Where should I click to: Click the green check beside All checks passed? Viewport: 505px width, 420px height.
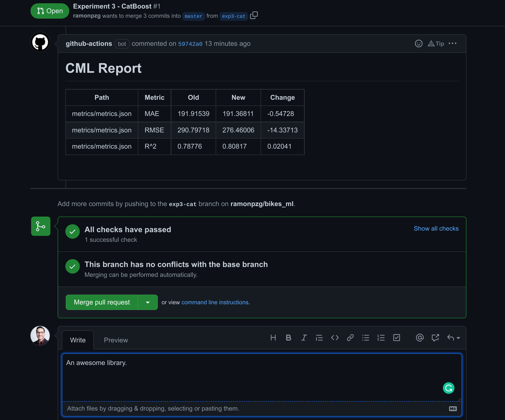[72, 231]
